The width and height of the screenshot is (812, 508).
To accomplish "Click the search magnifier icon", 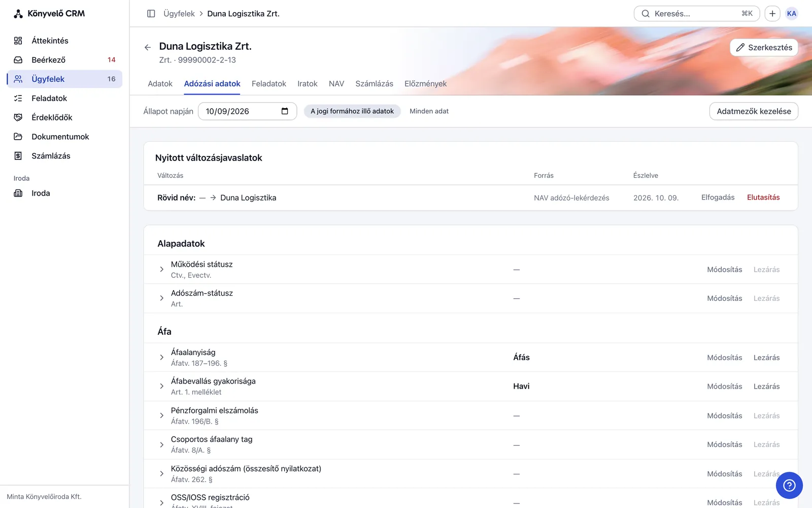I will (646, 14).
